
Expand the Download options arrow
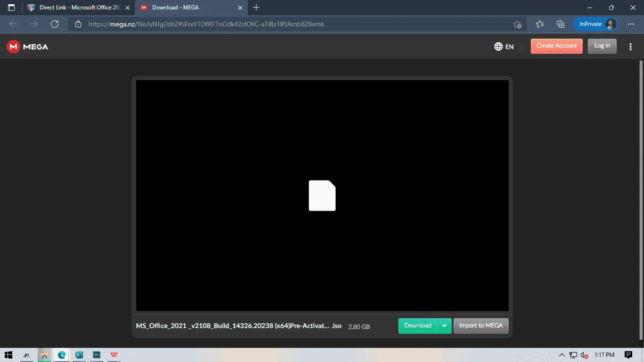pos(444,326)
